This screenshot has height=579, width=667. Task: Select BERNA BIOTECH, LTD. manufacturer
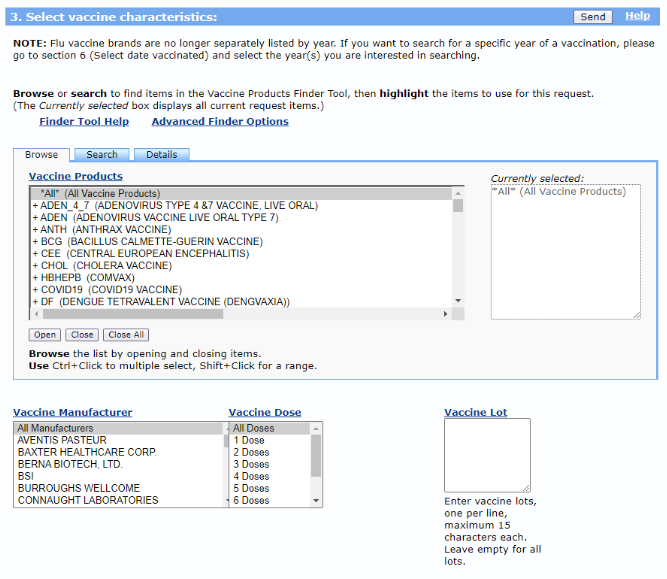coord(119,464)
